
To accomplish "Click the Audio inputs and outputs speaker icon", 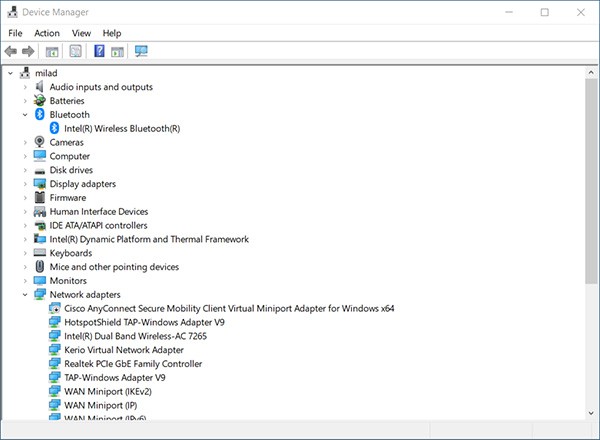I will (x=39, y=87).
